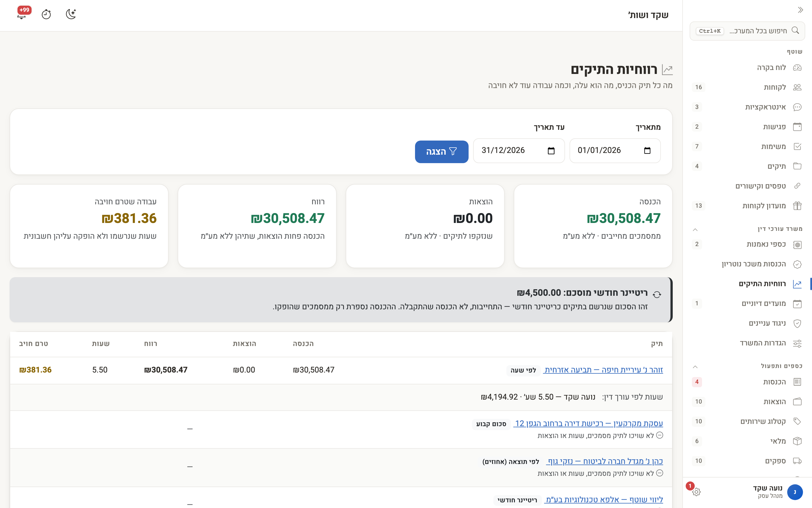
Task: Click הגדרות המשרד sliders icon
Action: 797,343
